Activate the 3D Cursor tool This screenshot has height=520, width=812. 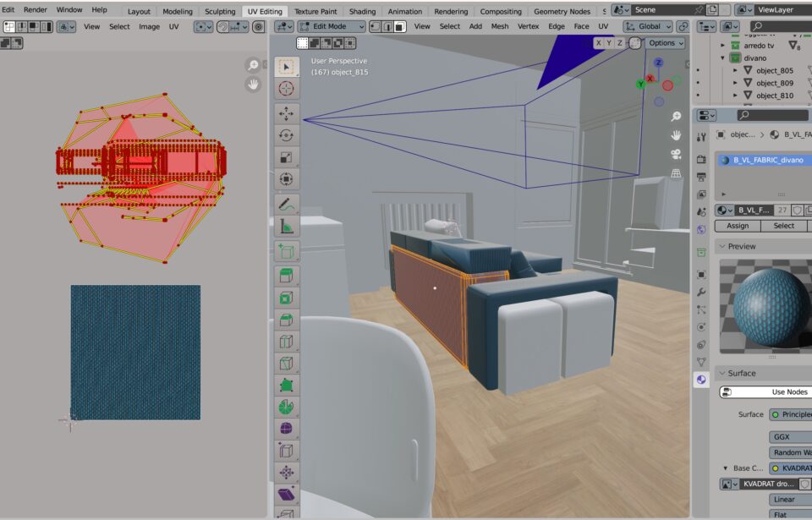286,89
